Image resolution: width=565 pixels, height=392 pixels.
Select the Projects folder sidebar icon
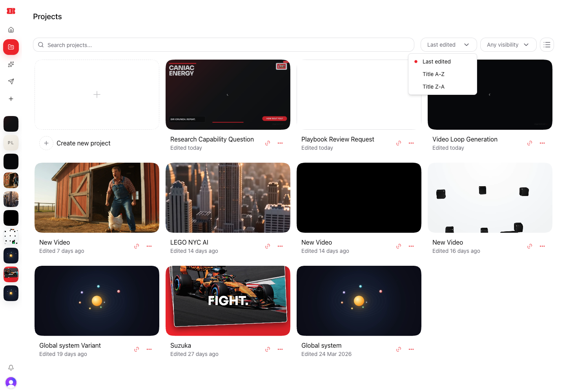11,47
